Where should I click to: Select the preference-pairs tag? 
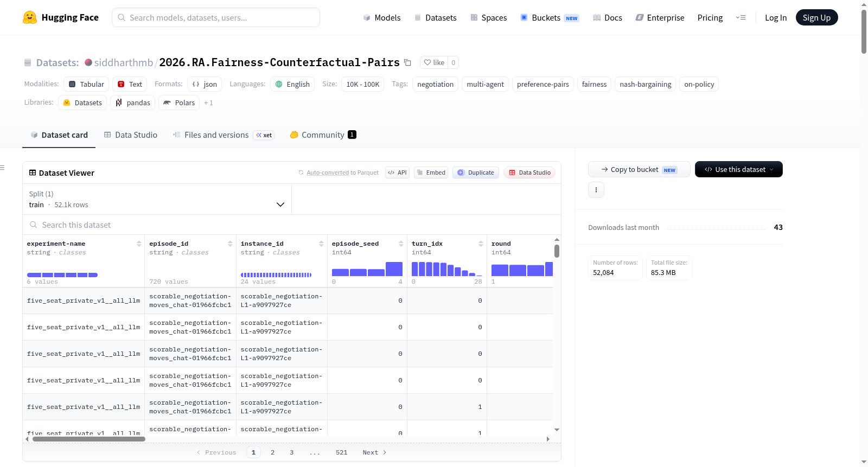pos(543,84)
